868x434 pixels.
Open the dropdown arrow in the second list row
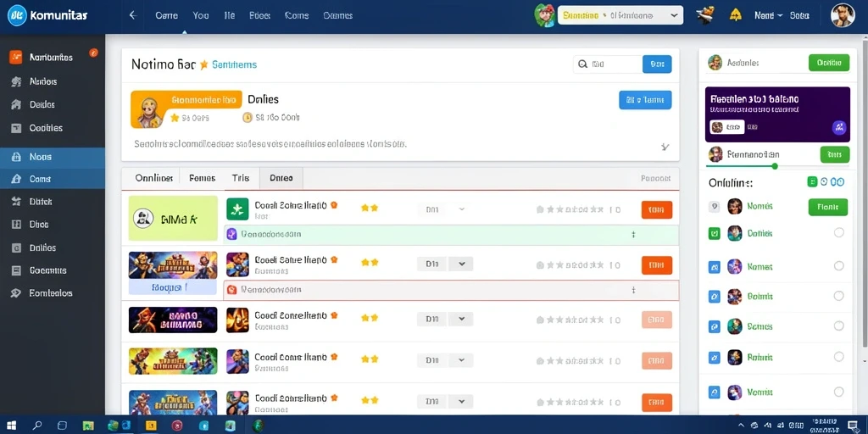coord(460,264)
